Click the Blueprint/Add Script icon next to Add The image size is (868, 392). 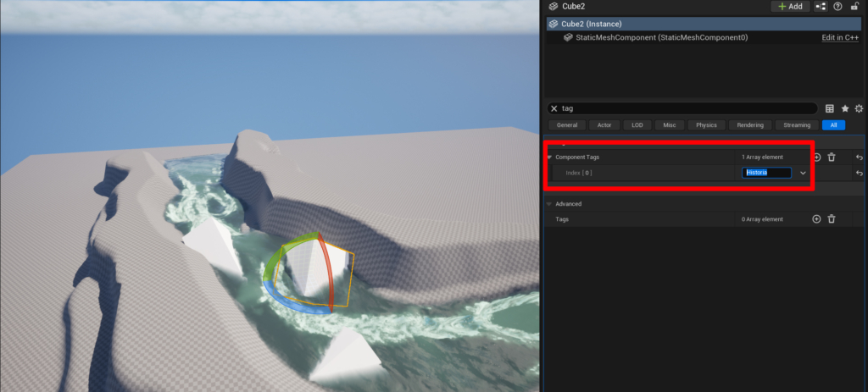coord(821,7)
